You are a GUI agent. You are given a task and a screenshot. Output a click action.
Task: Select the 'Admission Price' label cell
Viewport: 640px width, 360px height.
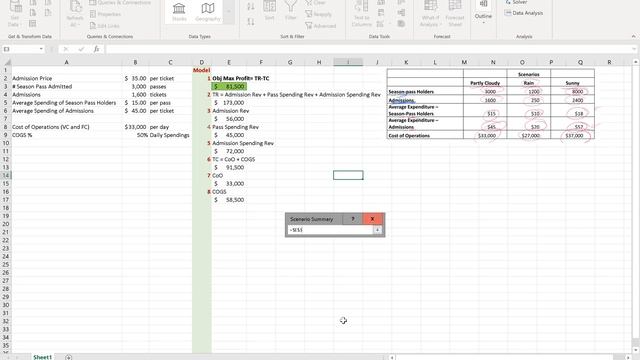tap(67, 78)
